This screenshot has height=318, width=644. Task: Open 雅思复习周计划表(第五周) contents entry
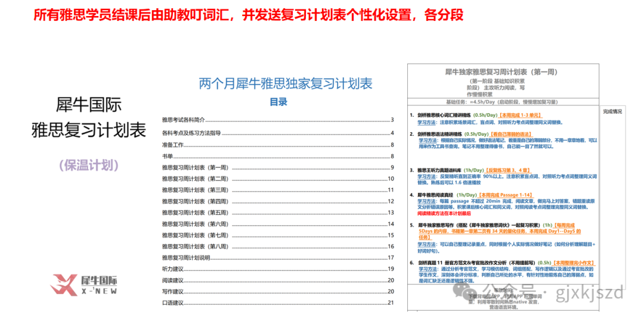coord(278,213)
